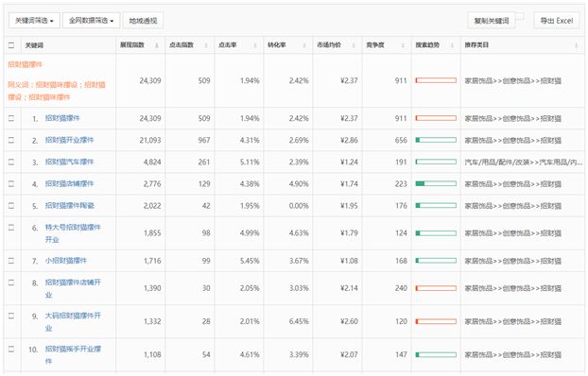
Task: Open the 小招财猫摆件 keyword link
Action: pyautogui.click(x=65, y=260)
